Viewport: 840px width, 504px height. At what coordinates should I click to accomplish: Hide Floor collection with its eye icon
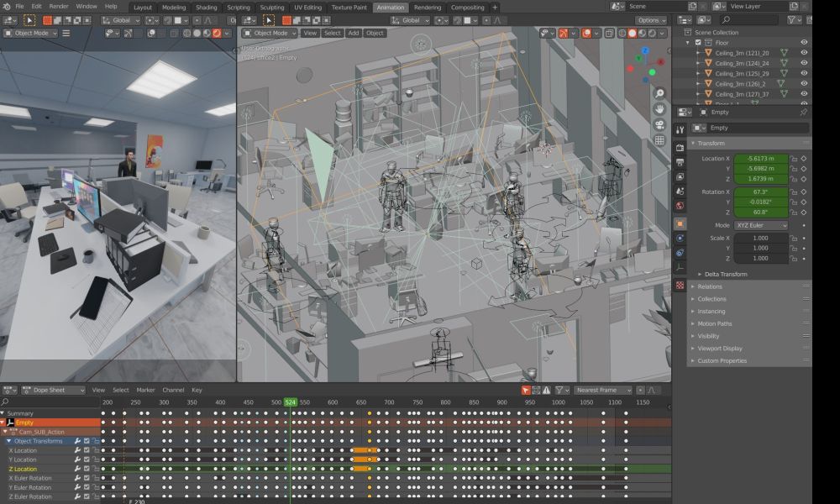tap(804, 42)
